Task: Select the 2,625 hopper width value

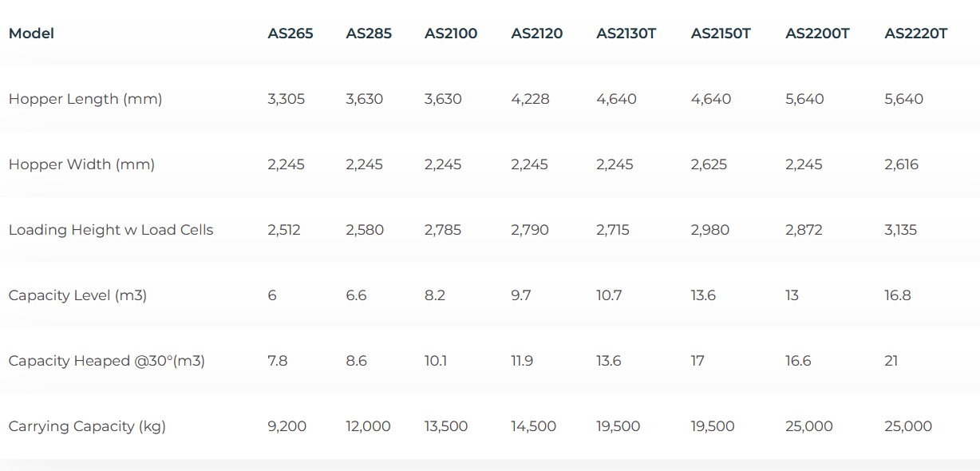Action: (709, 164)
